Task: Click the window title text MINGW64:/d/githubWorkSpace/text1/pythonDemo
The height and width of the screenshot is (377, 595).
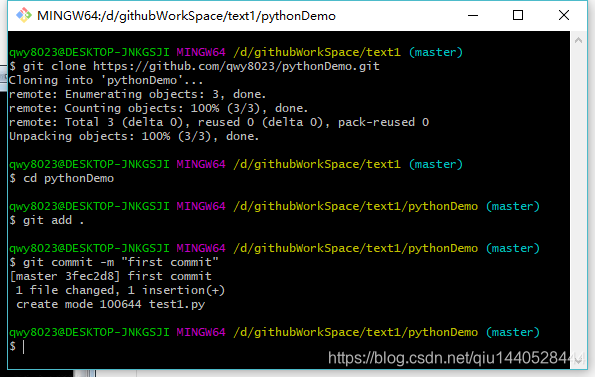Action: pos(186,16)
